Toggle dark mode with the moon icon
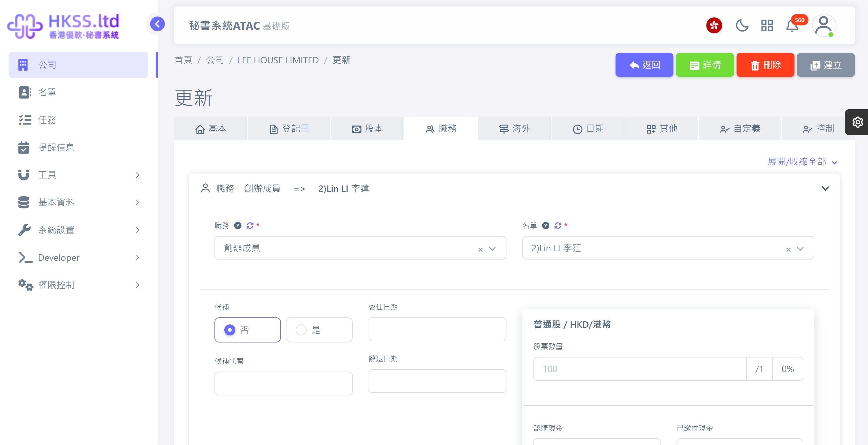This screenshot has width=868, height=445. click(x=742, y=26)
